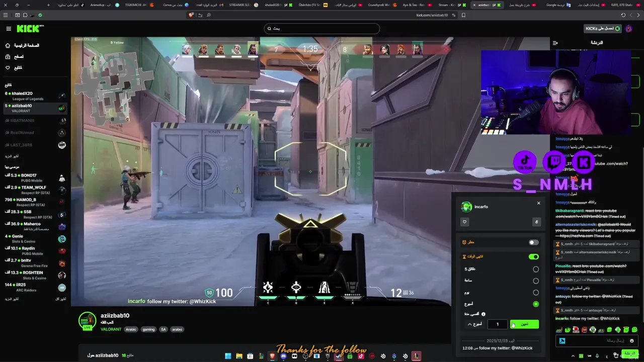Select the one hour timeout option

click(536, 281)
